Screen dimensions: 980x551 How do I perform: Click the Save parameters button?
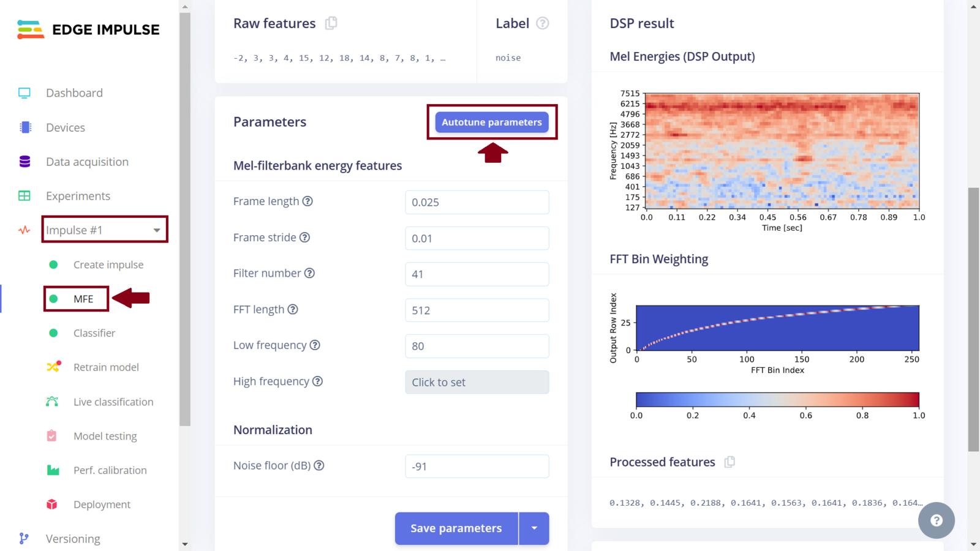456,528
